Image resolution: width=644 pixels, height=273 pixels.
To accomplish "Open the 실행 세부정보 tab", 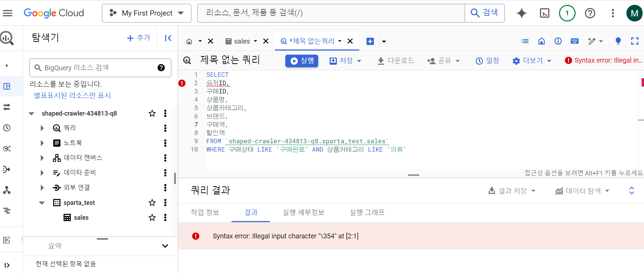I will [303, 212].
